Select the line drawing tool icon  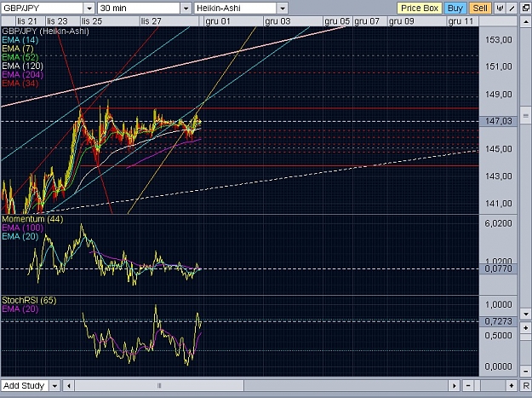click(x=512, y=9)
